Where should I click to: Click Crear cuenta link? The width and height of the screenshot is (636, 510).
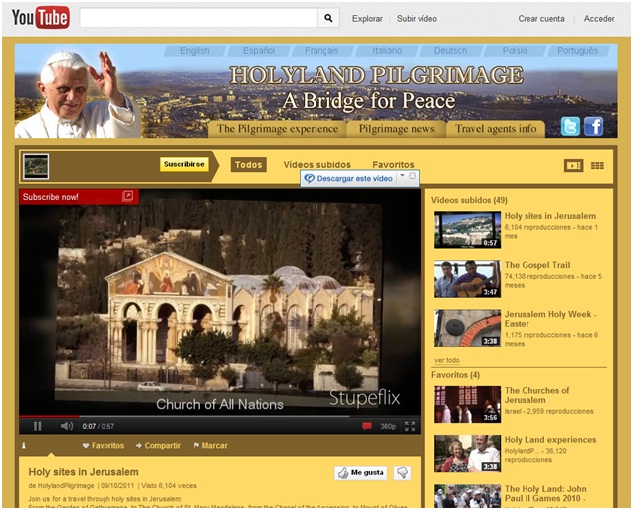[x=541, y=19]
